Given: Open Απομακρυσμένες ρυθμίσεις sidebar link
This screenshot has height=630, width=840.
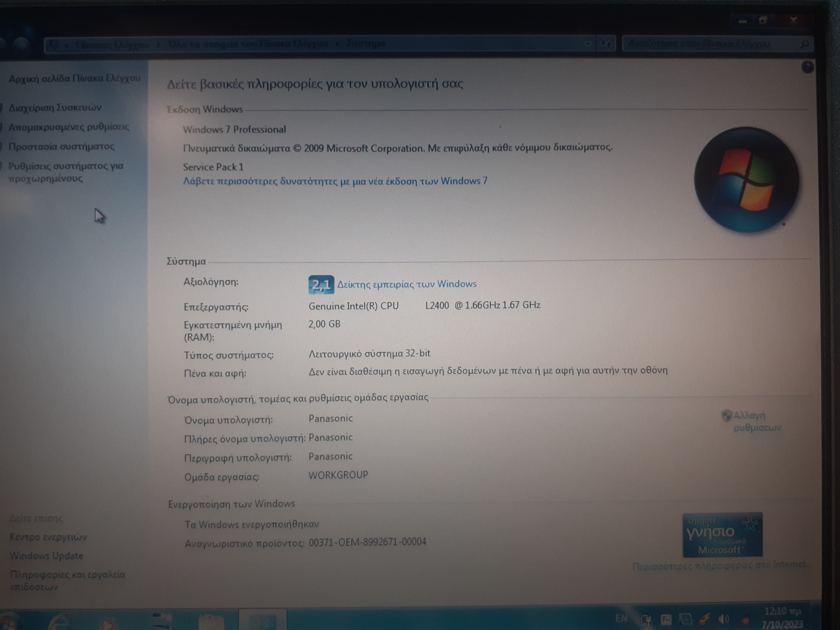Looking at the screenshot, I should (x=69, y=127).
